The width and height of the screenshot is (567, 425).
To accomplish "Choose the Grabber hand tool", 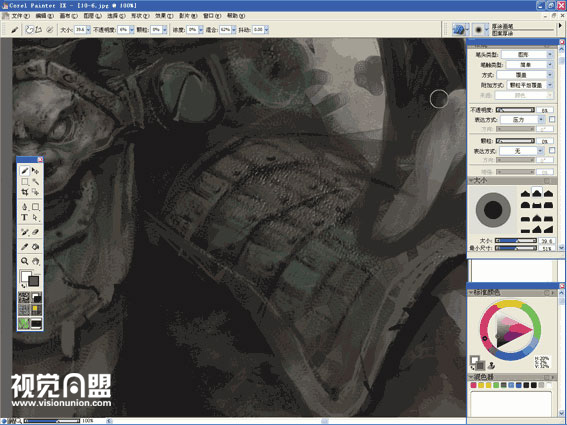I will click(x=35, y=261).
